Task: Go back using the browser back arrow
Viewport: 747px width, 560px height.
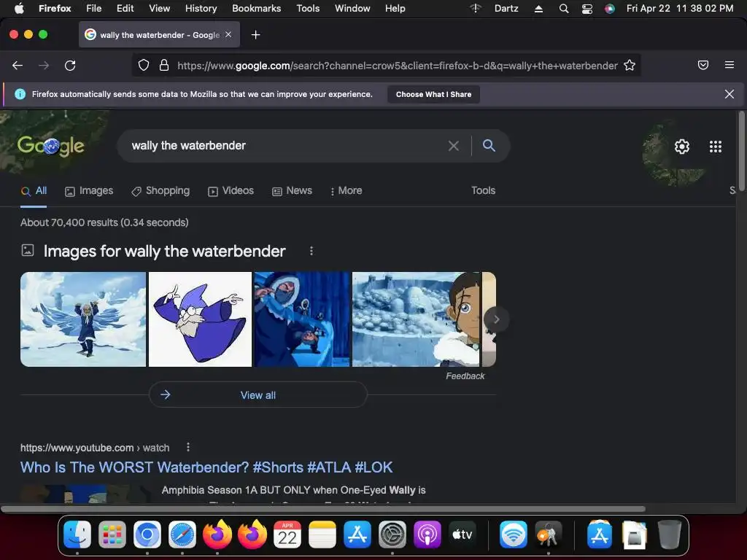Action: (x=18, y=65)
